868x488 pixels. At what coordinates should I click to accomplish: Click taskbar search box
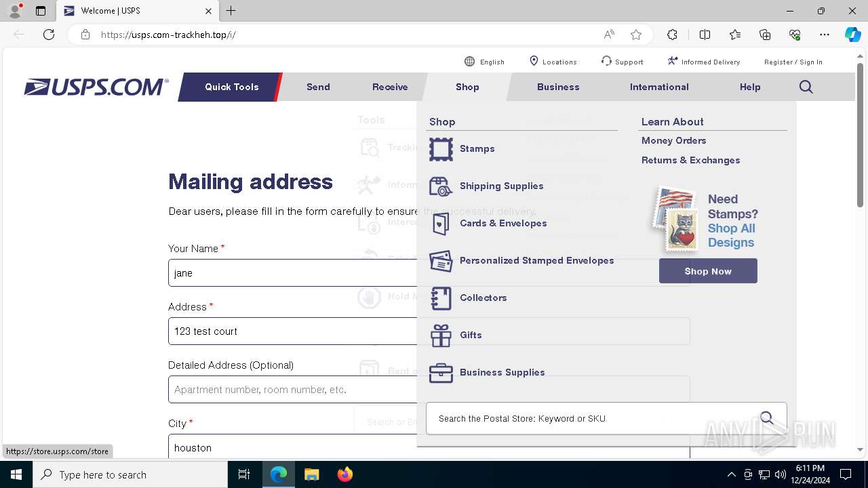(x=130, y=474)
